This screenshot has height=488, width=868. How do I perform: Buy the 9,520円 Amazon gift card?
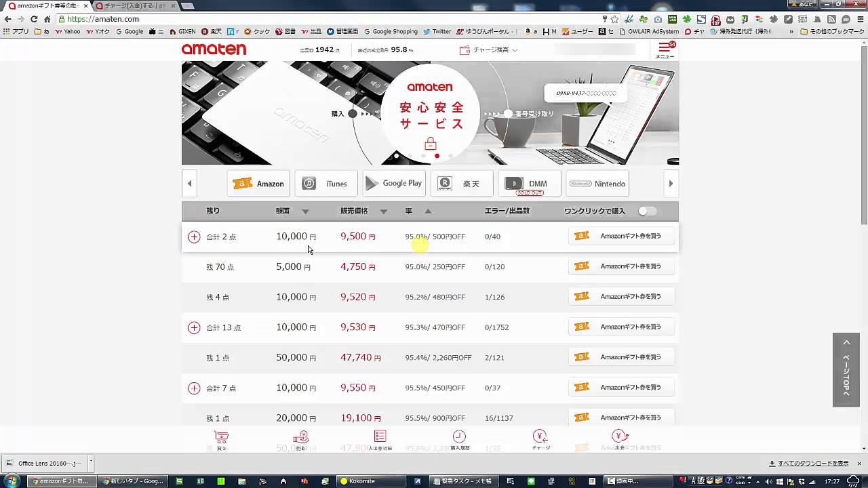621,297
